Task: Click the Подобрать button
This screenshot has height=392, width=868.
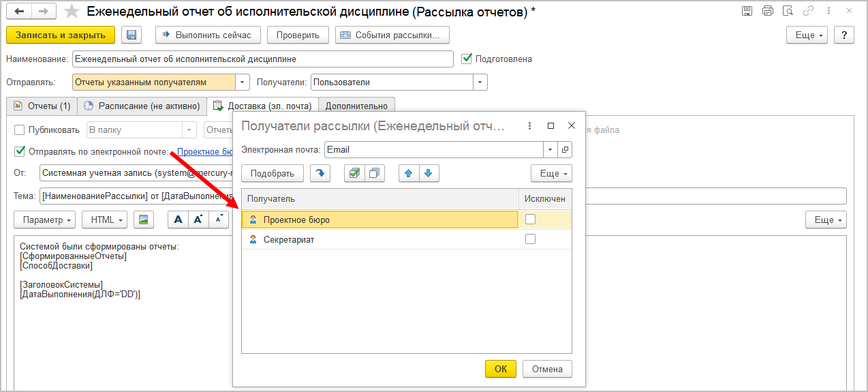Action: 272,173
